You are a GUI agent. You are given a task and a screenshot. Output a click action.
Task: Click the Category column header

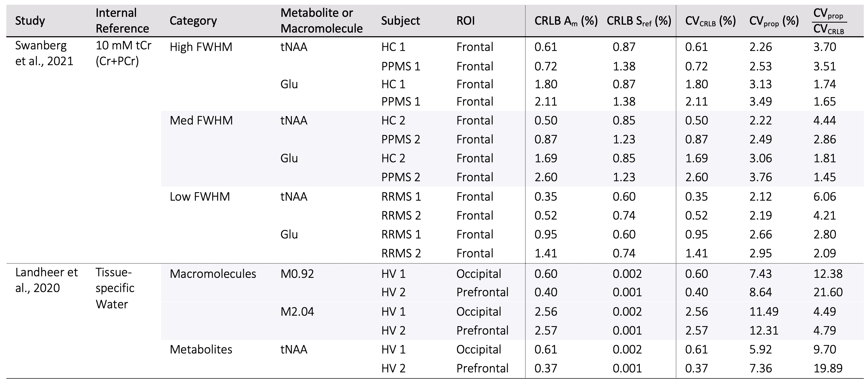click(x=193, y=21)
